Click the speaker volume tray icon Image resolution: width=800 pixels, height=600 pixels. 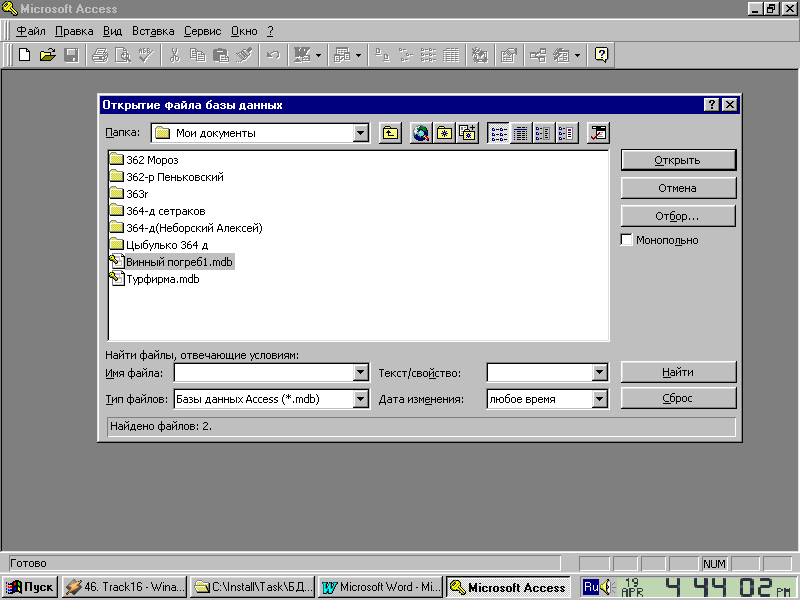tap(607, 587)
